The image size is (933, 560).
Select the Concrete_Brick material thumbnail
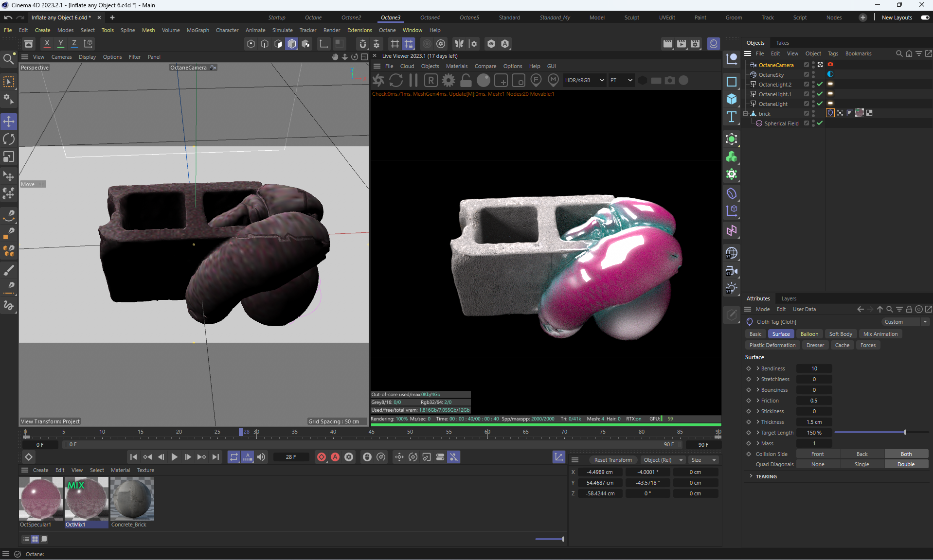(132, 499)
